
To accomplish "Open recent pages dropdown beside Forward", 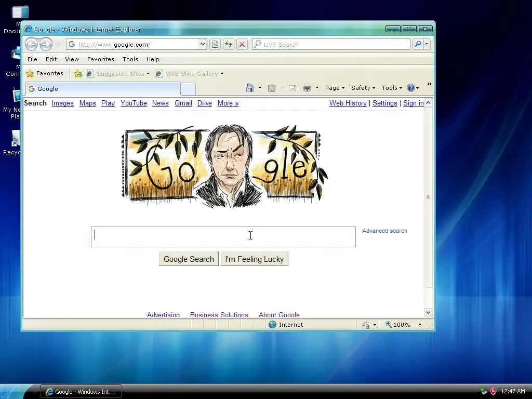I will pyautogui.click(x=57, y=45).
